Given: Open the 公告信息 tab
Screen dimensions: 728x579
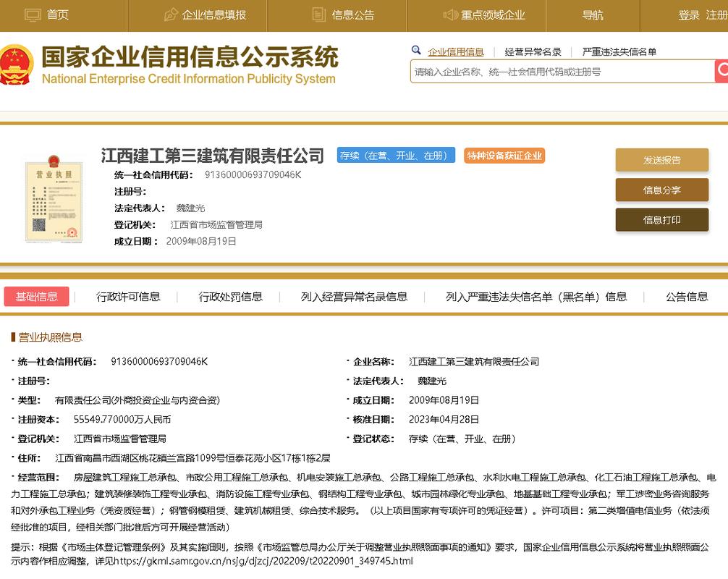Looking at the screenshot, I should pyautogui.click(x=686, y=297).
